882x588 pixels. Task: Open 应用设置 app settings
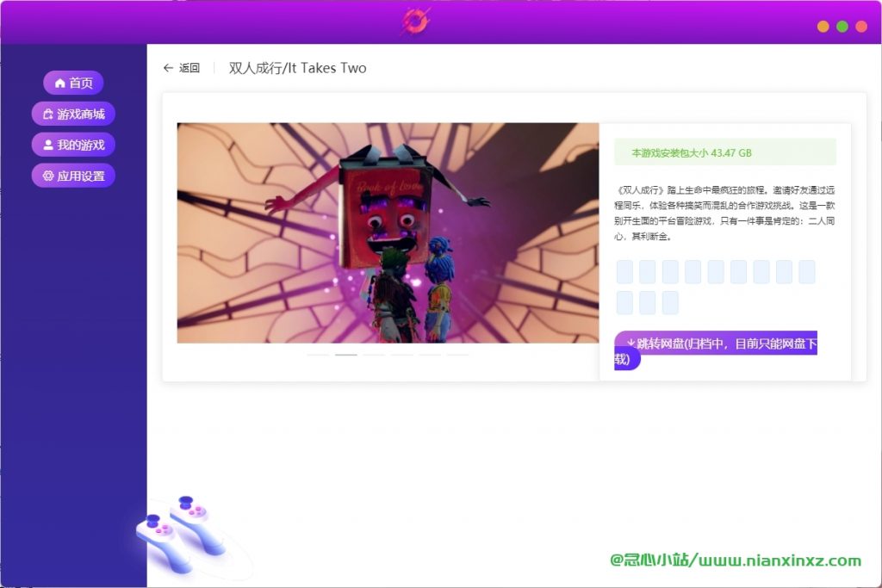pyautogui.click(x=73, y=176)
